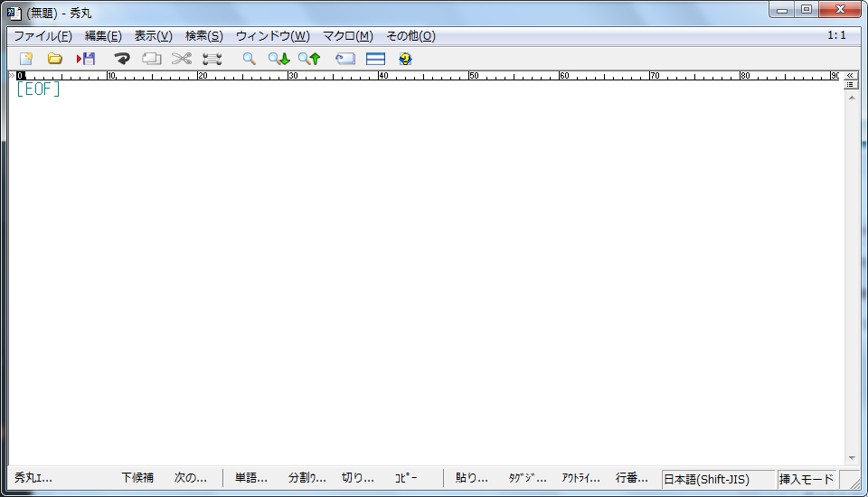Click the Hidemaru icon in title bar
The width and height of the screenshot is (868, 497).
tap(14, 13)
